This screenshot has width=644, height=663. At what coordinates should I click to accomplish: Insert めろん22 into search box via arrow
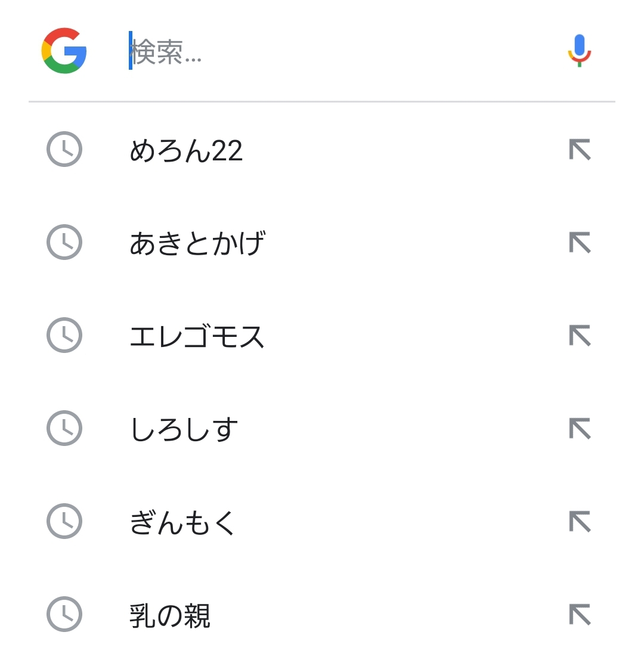click(580, 150)
